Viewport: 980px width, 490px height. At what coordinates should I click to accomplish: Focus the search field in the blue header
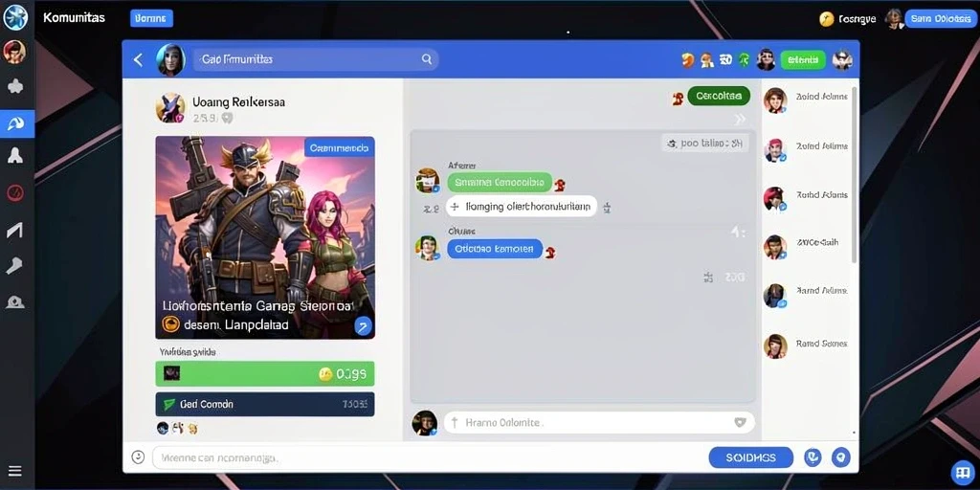tap(316, 59)
